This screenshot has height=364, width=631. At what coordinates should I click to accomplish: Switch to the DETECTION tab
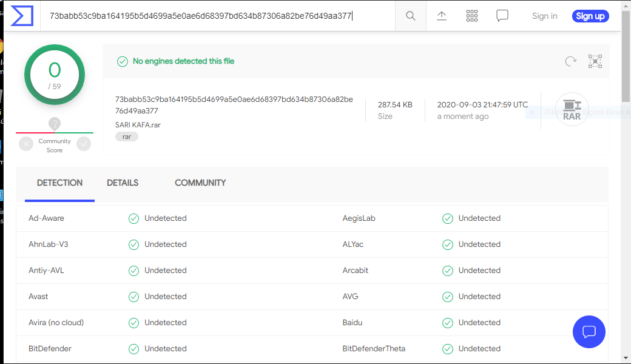(59, 183)
